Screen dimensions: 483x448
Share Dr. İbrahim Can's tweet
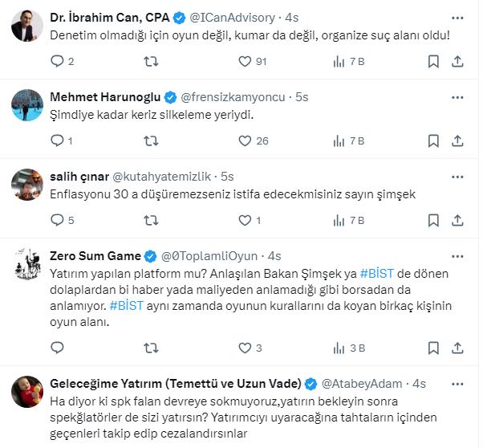click(x=457, y=61)
